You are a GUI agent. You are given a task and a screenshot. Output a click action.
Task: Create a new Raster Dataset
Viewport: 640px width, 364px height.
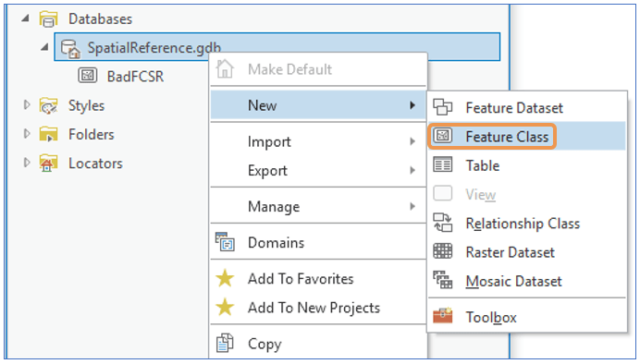coord(527,252)
